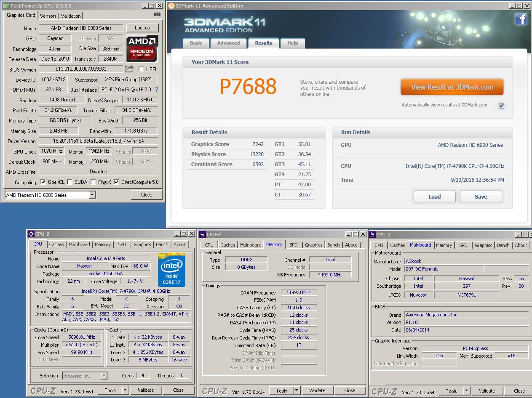Click the Intel Core i7 inside badge

[171, 269]
